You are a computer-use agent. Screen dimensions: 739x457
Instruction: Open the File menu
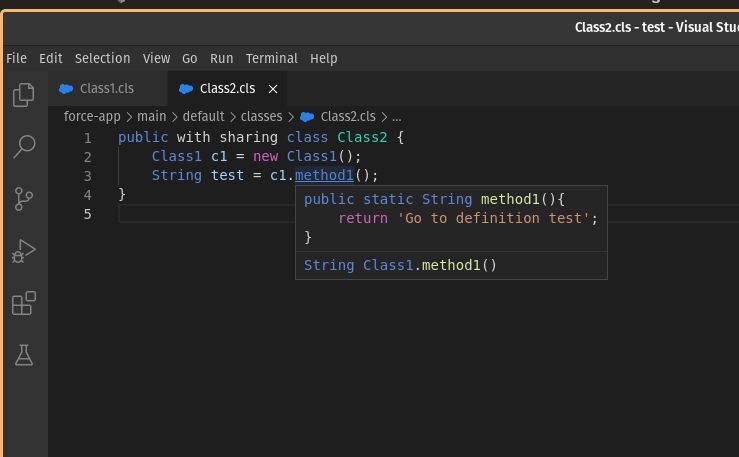[x=16, y=58]
